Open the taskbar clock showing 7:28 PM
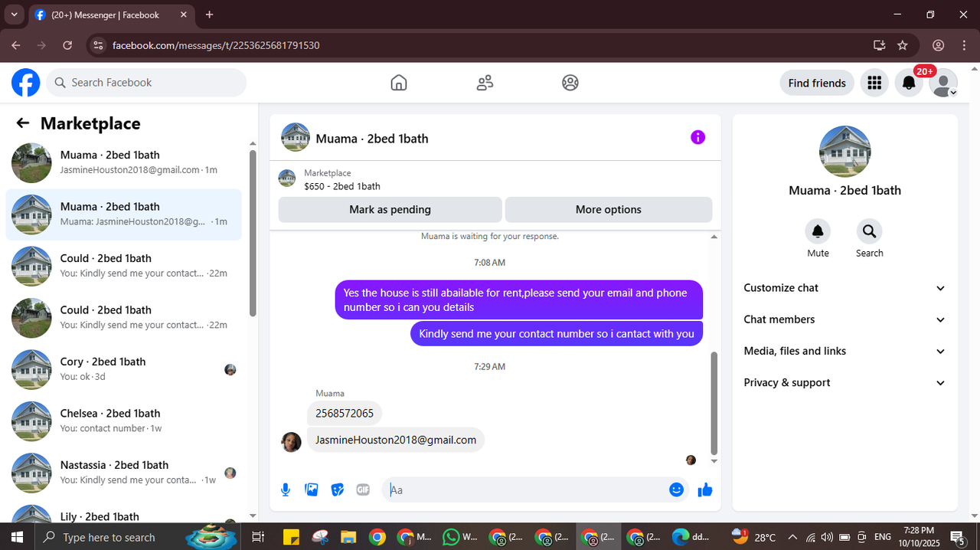 point(918,537)
